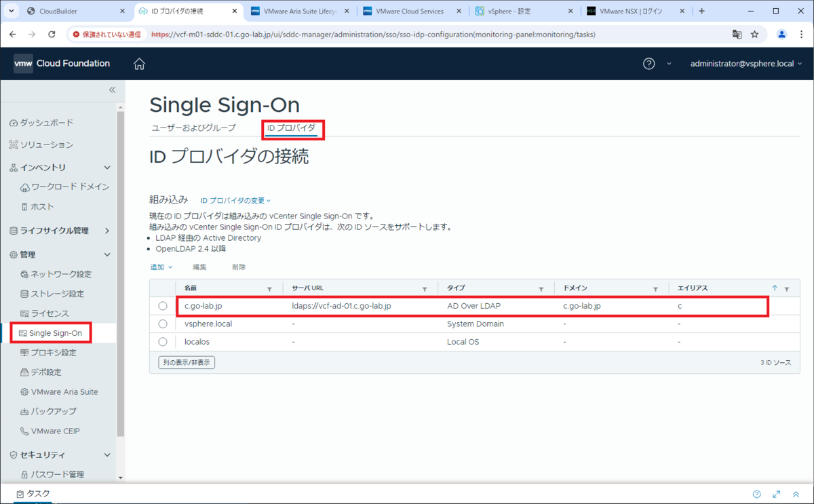The width and height of the screenshot is (814, 504).
Task: Open プロキシ設定 in sidebar
Action: [x=49, y=353]
